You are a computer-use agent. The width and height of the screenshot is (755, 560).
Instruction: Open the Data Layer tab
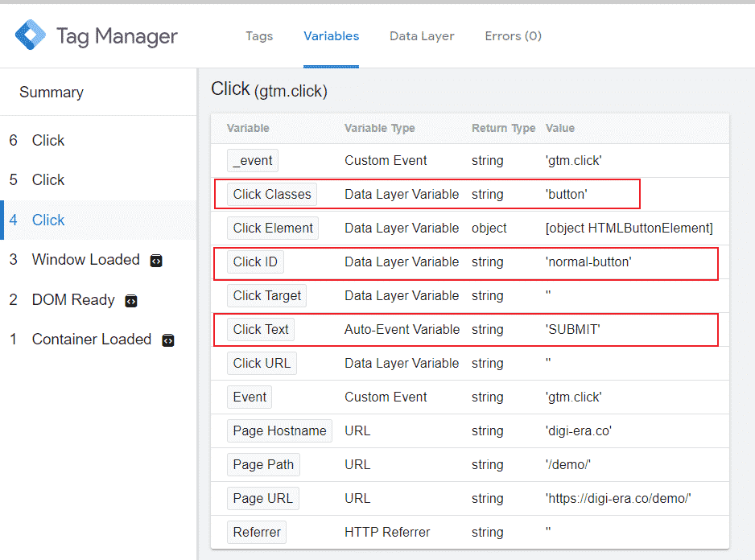[x=422, y=36]
